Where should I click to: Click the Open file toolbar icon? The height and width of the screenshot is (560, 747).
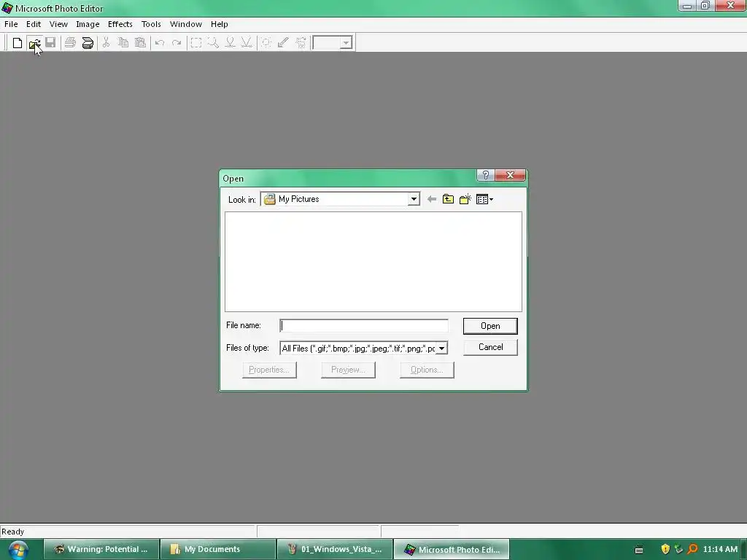click(34, 43)
